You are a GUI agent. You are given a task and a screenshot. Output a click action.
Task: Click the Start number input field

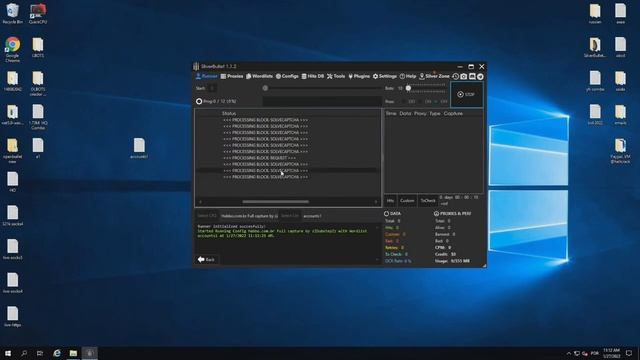point(211,88)
